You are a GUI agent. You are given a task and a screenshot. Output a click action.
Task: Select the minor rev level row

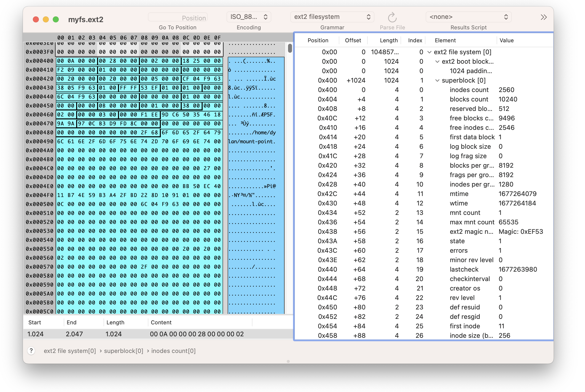click(424, 260)
